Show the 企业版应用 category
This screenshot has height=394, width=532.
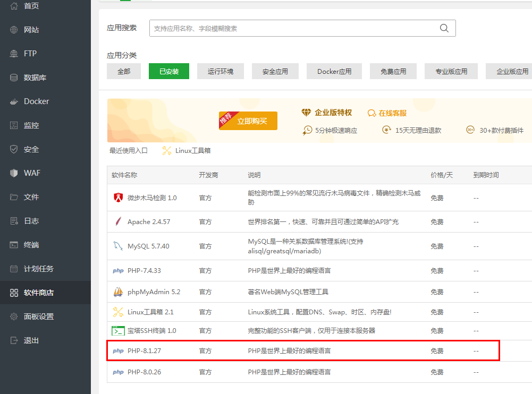(509, 71)
